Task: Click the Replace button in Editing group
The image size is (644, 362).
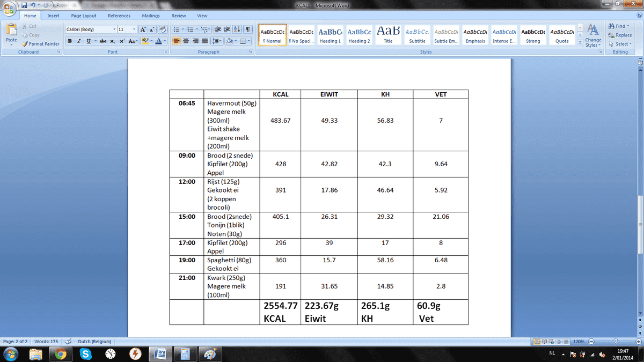Action: click(x=620, y=35)
